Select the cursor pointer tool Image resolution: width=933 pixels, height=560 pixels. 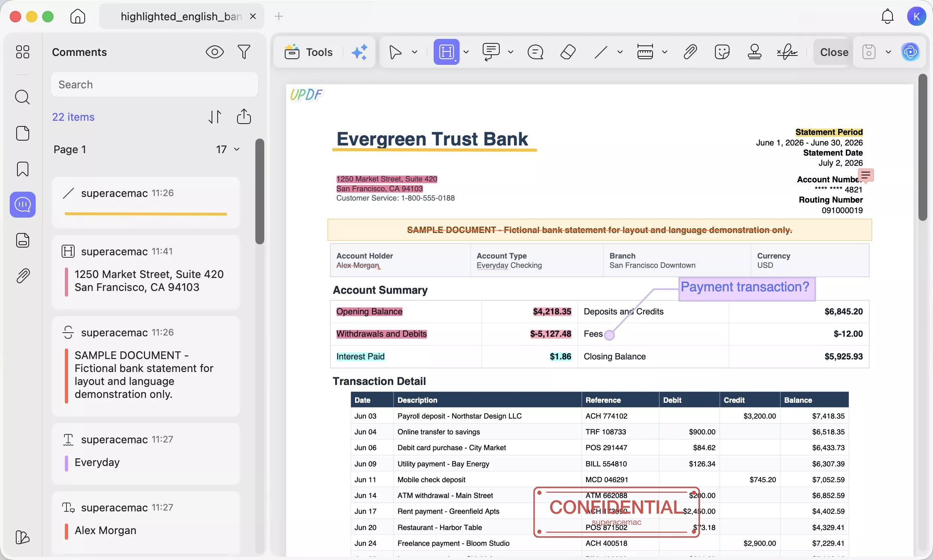[395, 52]
